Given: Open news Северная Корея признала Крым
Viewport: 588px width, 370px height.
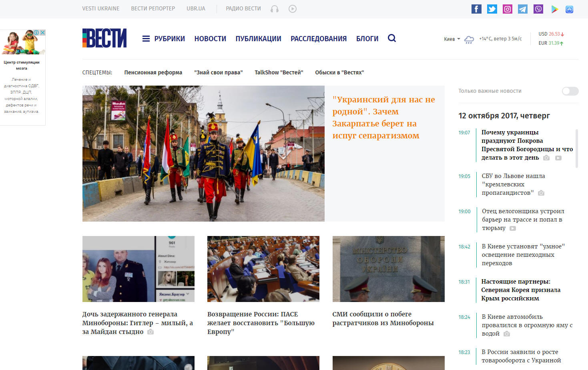Looking at the screenshot, I should click(521, 290).
